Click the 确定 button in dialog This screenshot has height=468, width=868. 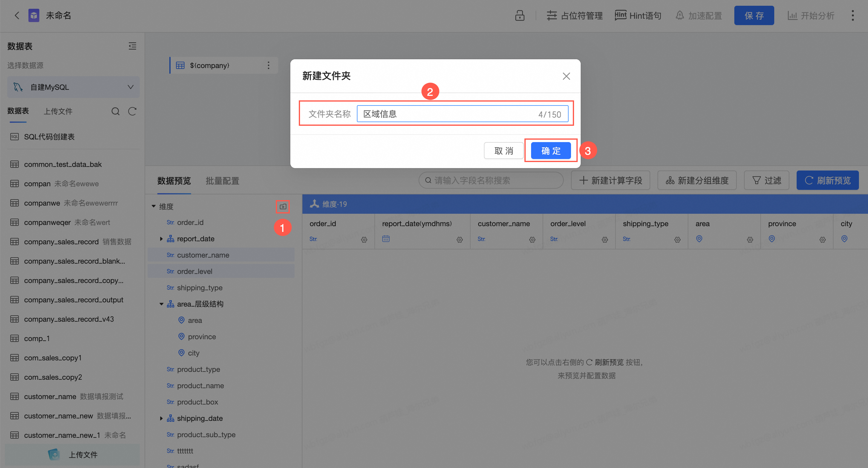point(550,151)
